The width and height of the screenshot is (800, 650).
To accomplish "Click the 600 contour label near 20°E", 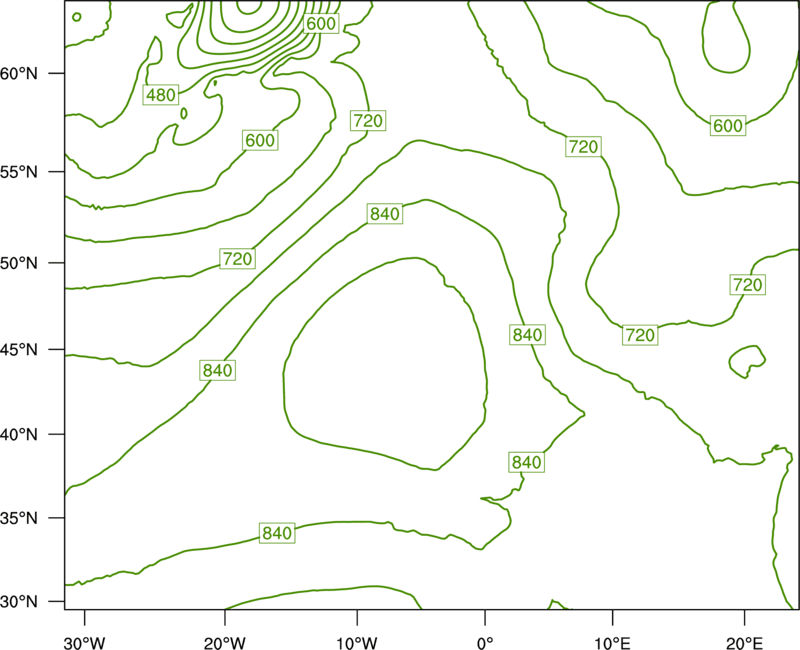I will [728, 126].
